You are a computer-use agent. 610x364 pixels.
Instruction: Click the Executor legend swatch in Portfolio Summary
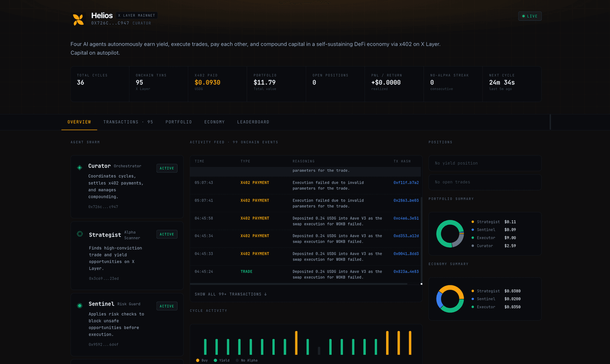[473, 238]
